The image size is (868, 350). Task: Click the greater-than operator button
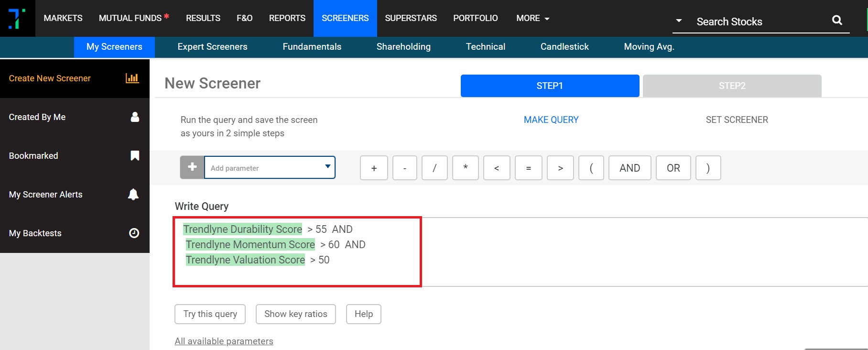pos(560,168)
